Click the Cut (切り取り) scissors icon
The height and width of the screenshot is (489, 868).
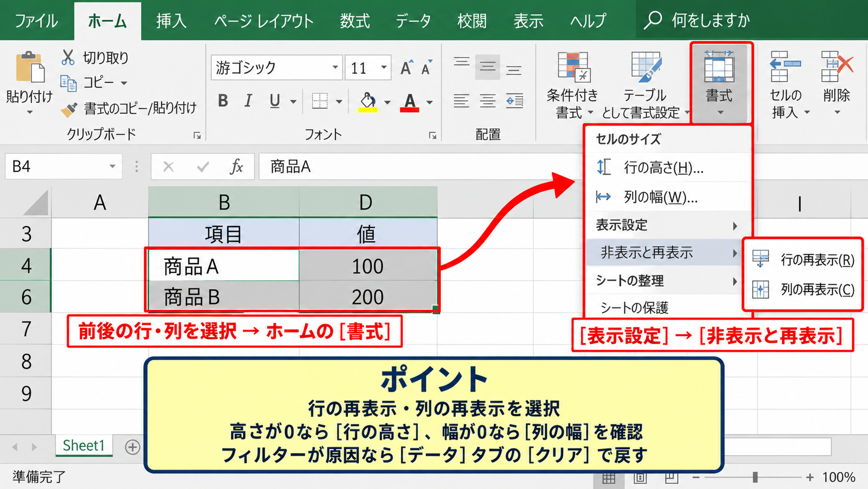click(68, 57)
